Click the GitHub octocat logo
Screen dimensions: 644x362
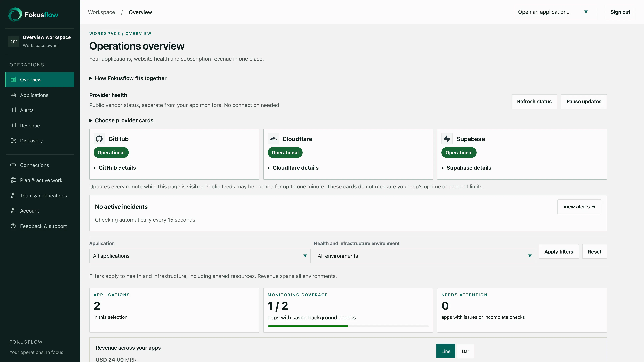click(99, 139)
